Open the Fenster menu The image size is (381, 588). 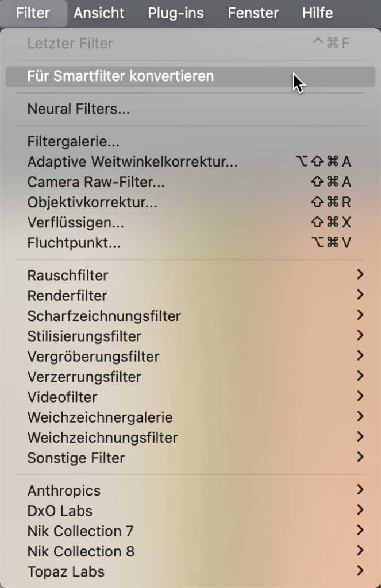tap(253, 13)
